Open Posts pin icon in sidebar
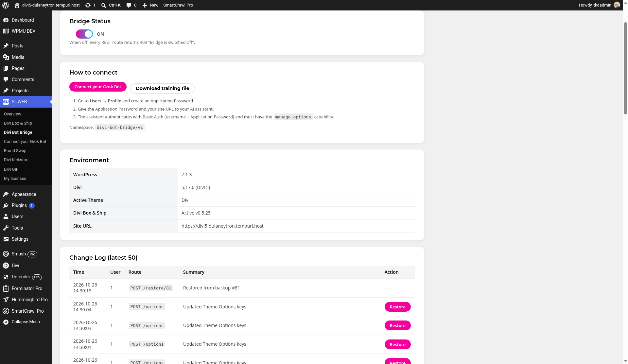Image resolution: width=628 pixels, height=364 pixels. click(x=6, y=46)
